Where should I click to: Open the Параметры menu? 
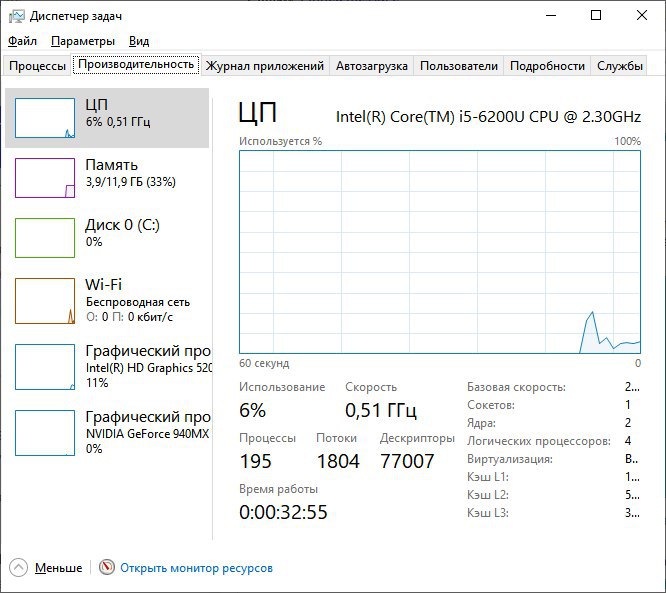(83, 41)
